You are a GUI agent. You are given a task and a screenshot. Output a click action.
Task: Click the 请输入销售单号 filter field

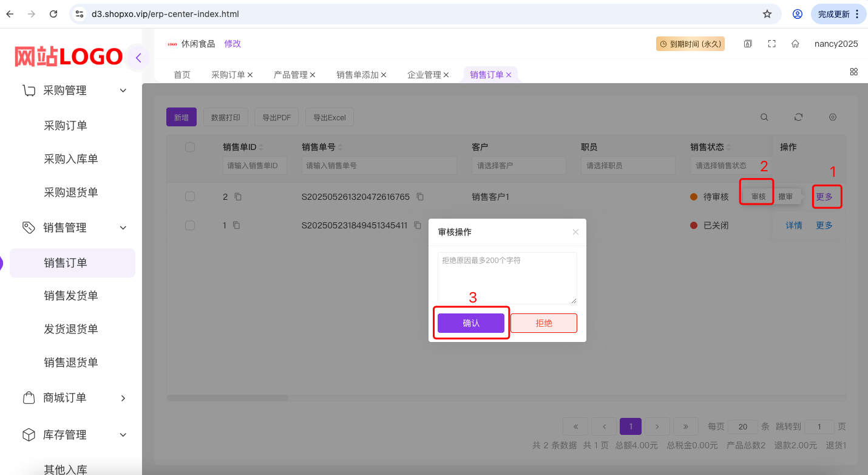point(379,165)
